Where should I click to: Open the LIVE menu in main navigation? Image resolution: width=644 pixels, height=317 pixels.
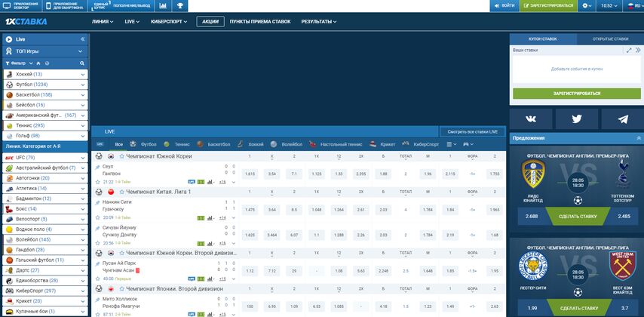click(132, 22)
